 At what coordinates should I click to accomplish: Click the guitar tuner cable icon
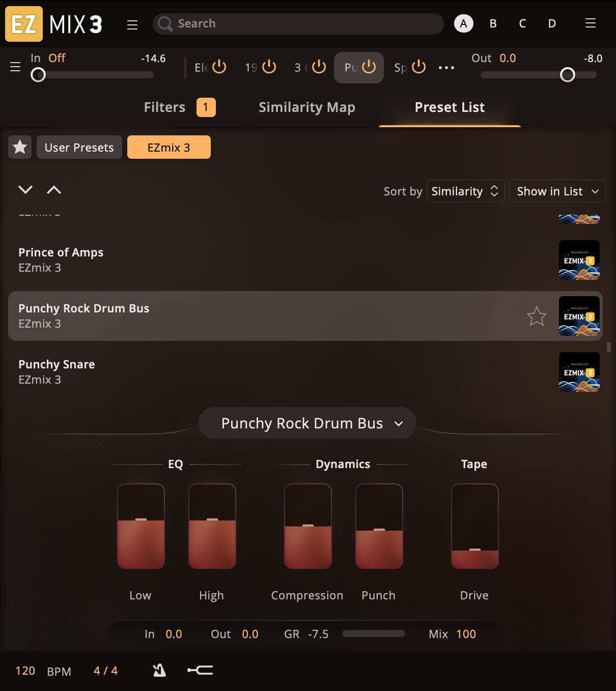pos(200,671)
